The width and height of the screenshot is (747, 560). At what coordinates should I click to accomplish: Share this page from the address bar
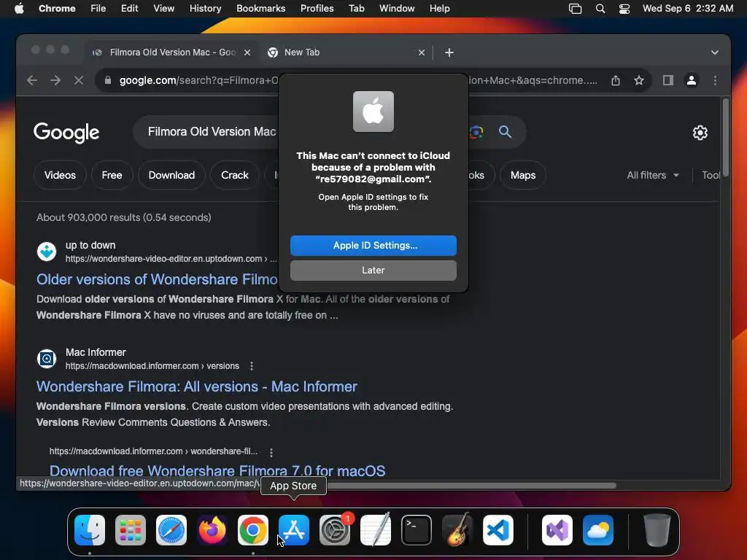point(616,80)
